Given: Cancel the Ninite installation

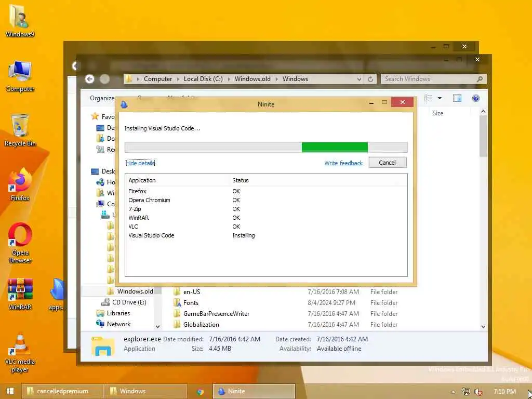Looking at the screenshot, I should coord(388,163).
